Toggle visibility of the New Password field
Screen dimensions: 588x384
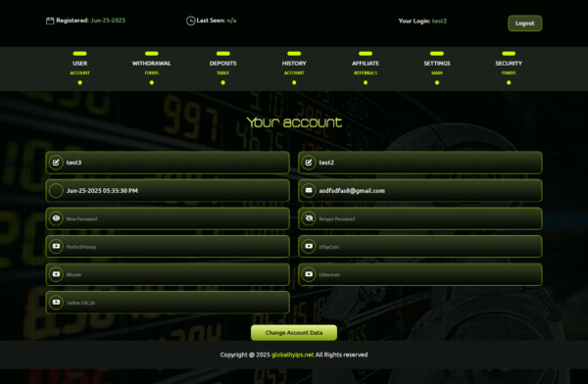tap(56, 218)
